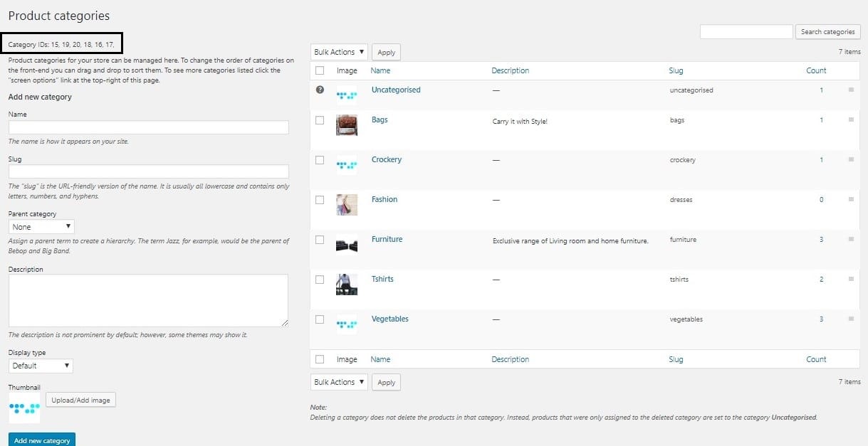Open the top Bulk Actions dropdown
The width and height of the screenshot is (868, 446).
340,52
